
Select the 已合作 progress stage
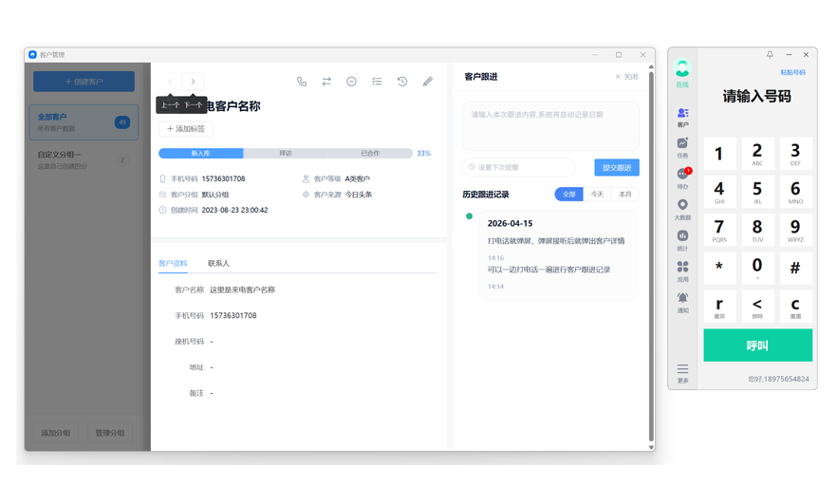[x=370, y=153]
